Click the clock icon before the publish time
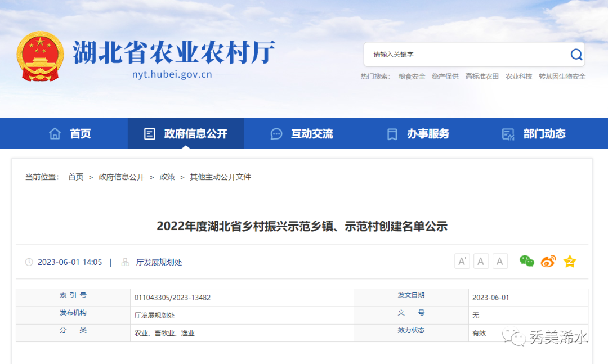This screenshot has height=364, width=608. (29, 262)
